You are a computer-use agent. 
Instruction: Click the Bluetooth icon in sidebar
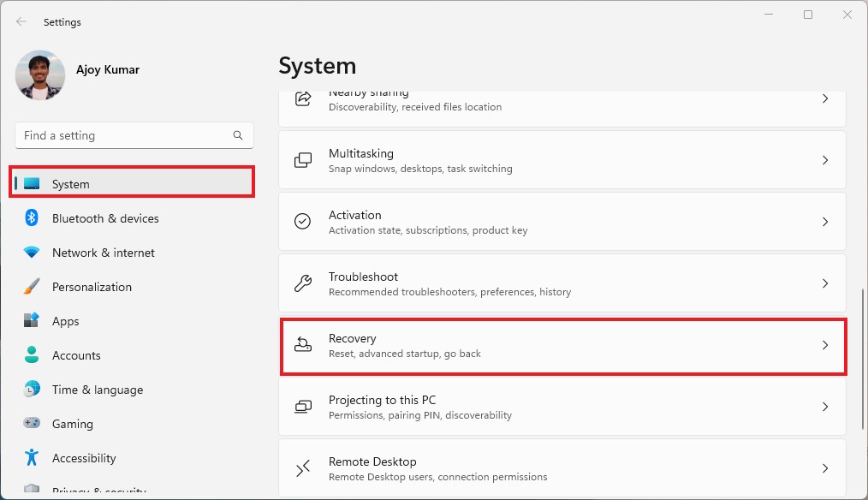32,218
